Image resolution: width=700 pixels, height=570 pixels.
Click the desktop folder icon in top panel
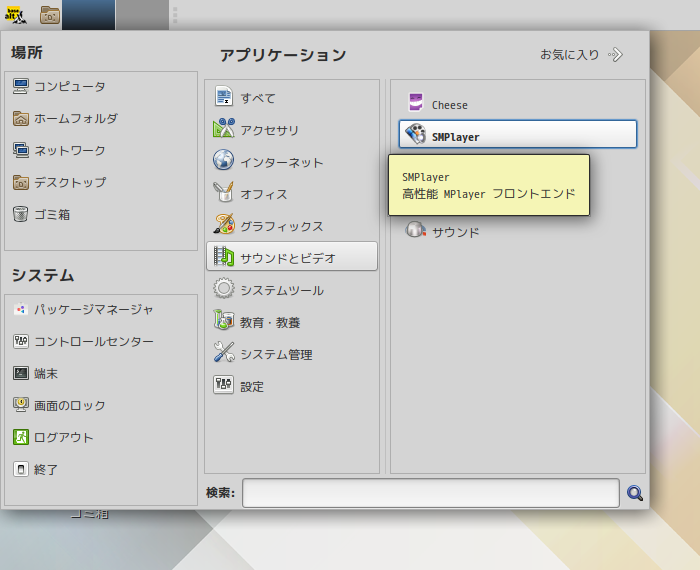pos(50,15)
